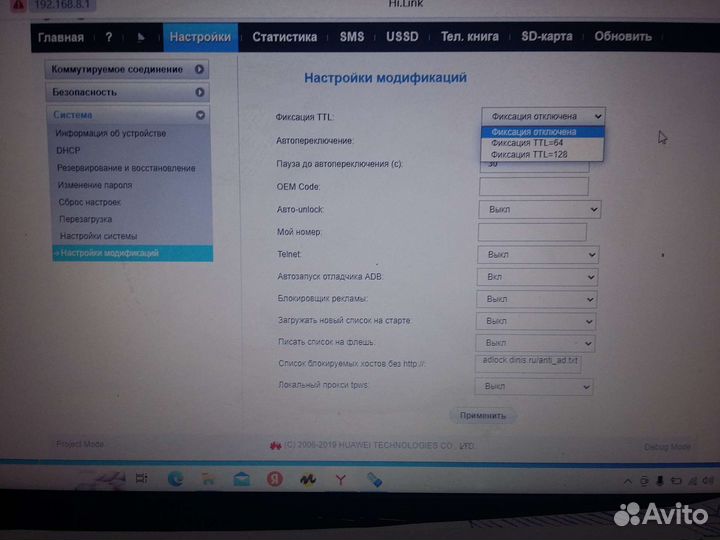The width and height of the screenshot is (720, 540).
Task: Open Изменение пароля page
Action: [95, 185]
